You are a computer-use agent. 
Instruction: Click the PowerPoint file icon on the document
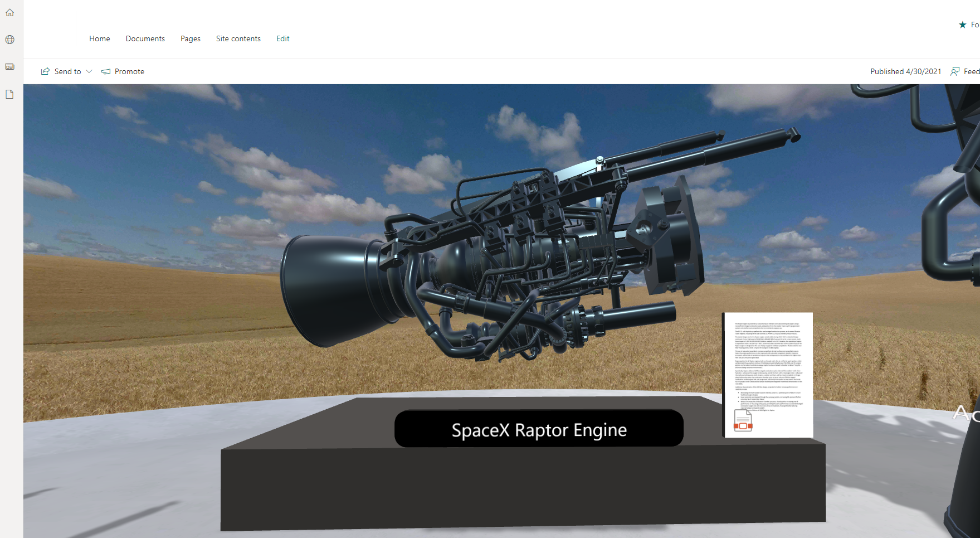[743, 421]
